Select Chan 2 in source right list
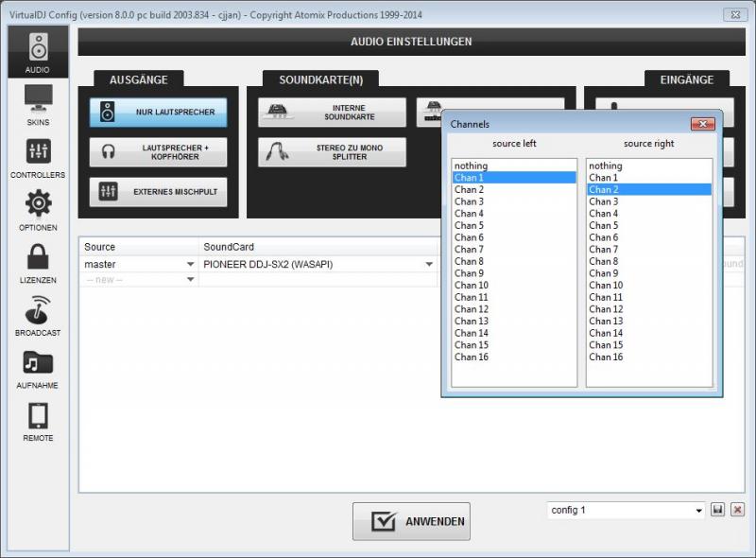Image resolution: width=756 pixels, height=558 pixels. 649,190
